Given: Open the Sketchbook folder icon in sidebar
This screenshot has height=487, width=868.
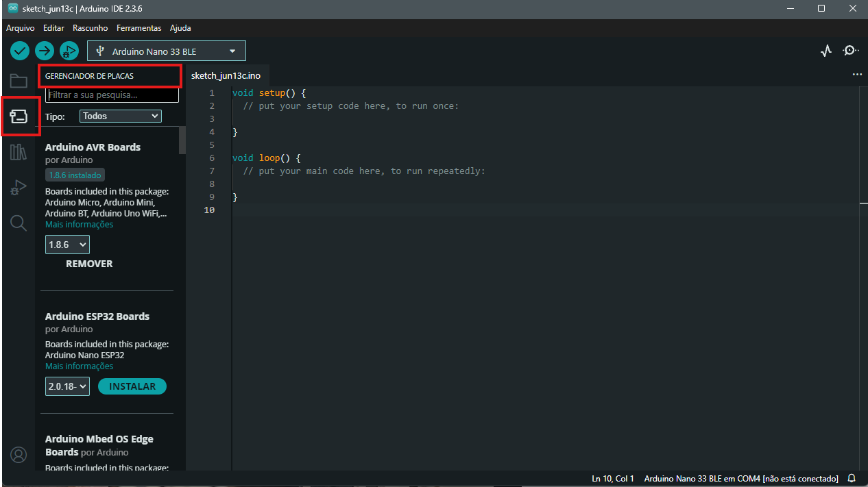Looking at the screenshot, I should (x=19, y=82).
